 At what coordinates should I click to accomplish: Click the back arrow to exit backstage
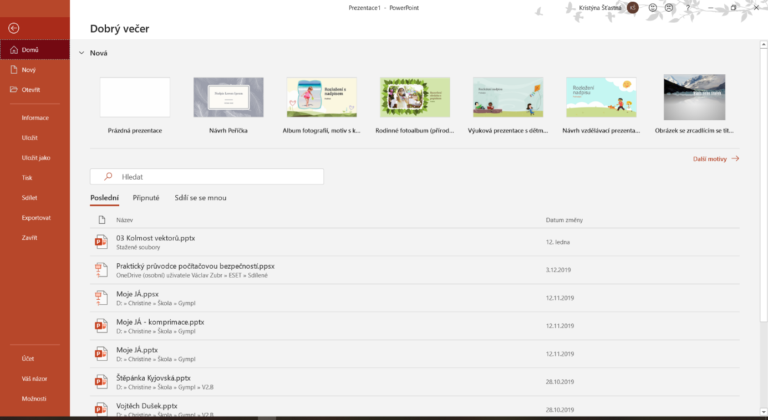[x=13, y=27]
